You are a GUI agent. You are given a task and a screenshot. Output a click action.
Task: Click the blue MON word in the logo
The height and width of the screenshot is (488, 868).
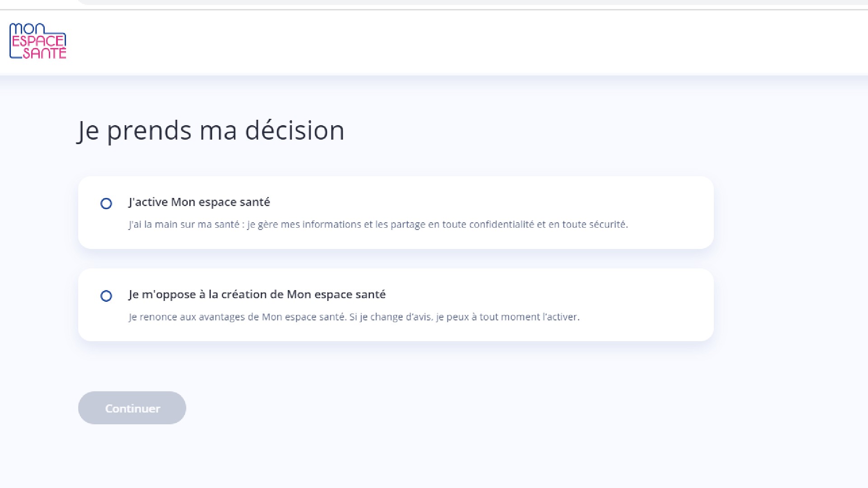pos(27,29)
